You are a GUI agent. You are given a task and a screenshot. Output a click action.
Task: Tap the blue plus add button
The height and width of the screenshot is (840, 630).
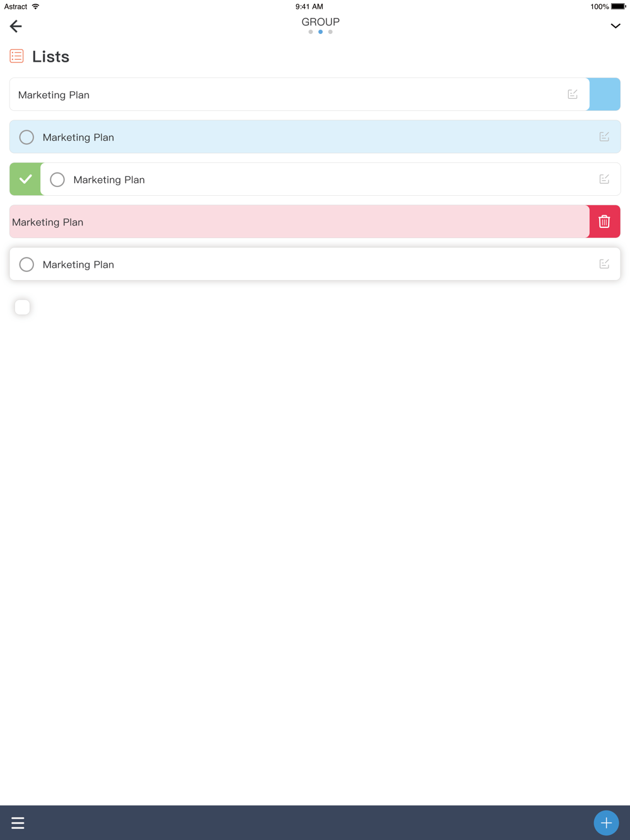pyautogui.click(x=606, y=822)
